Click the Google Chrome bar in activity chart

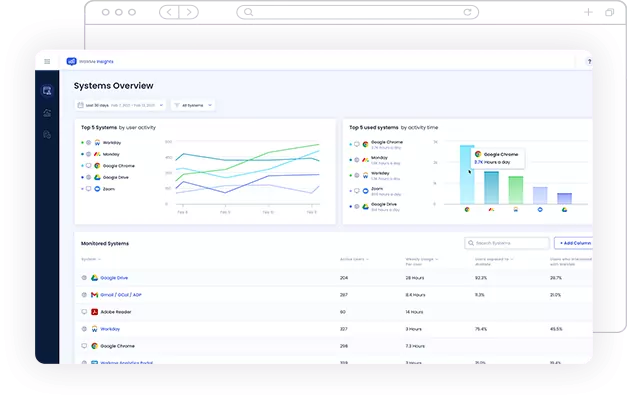coord(467,175)
